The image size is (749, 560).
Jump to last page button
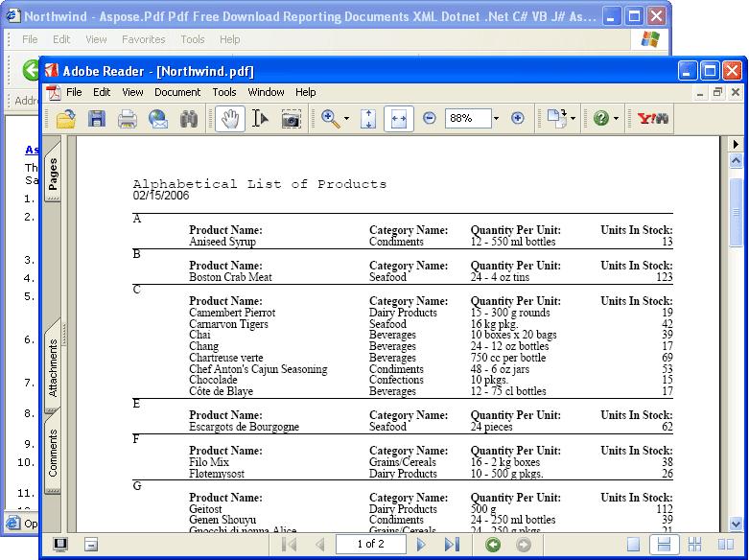click(452, 545)
